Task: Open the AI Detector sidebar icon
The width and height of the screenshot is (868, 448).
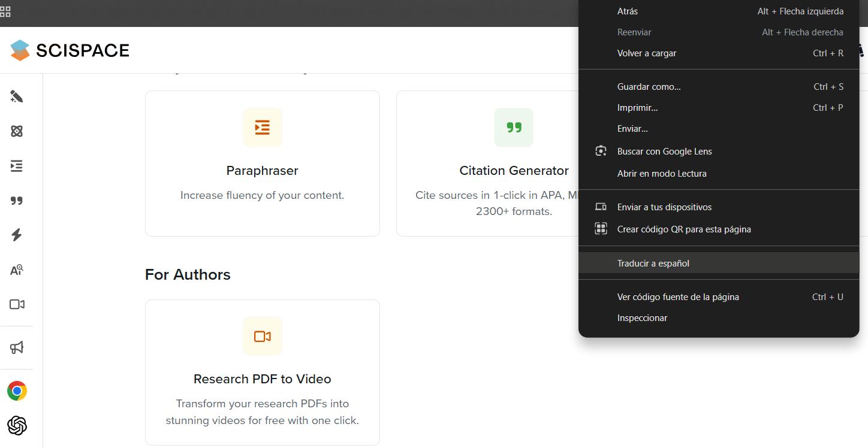Action: point(17,270)
